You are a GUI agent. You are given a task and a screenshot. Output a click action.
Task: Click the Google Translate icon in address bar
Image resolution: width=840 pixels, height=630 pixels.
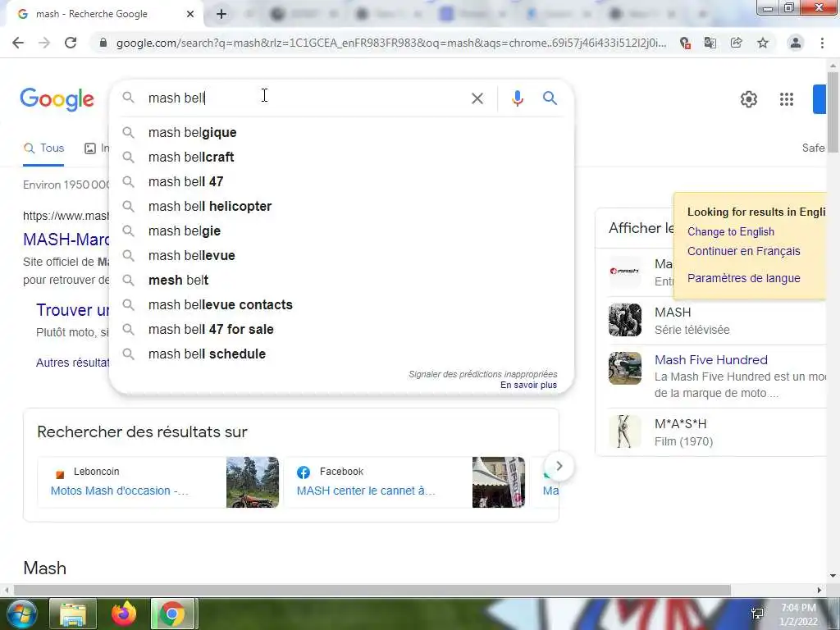point(710,43)
